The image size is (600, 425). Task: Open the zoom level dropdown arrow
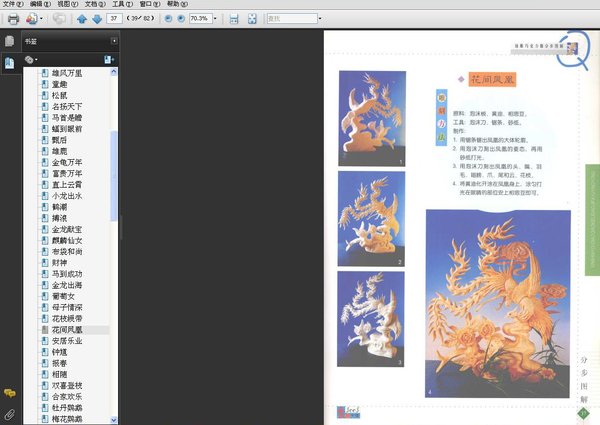[x=215, y=18]
